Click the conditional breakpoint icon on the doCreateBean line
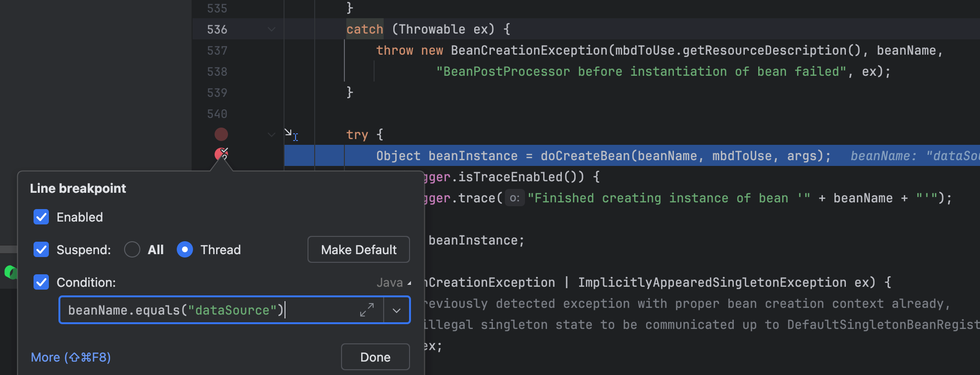This screenshot has height=375, width=980. click(x=221, y=154)
